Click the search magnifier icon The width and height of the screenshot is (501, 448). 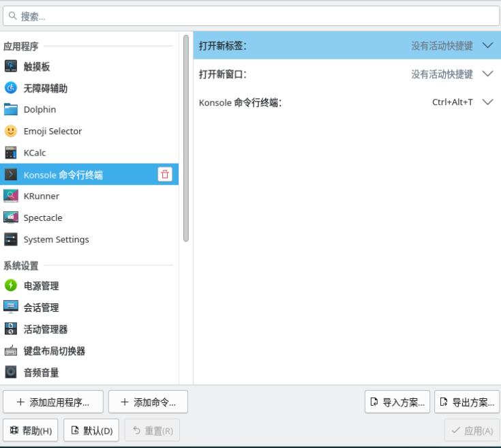pyautogui.click(x=12, y=16)
